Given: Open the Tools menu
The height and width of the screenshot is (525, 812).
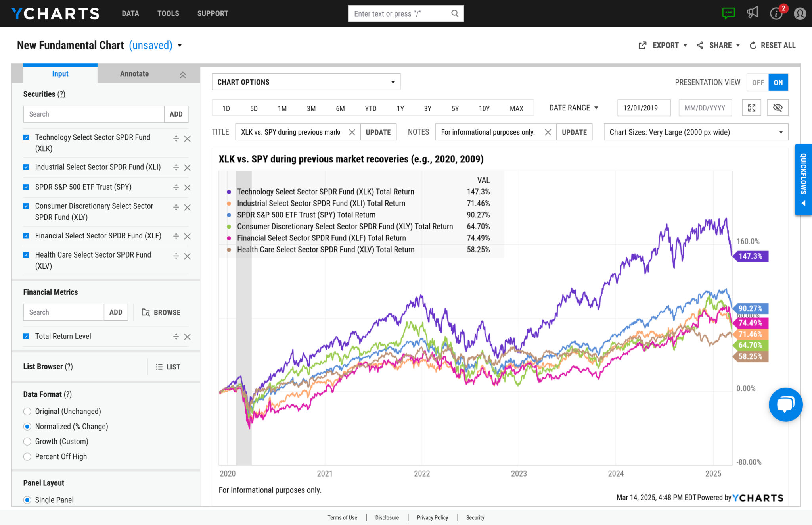Looking at the screenshot, I should click(x=168, y=13).
